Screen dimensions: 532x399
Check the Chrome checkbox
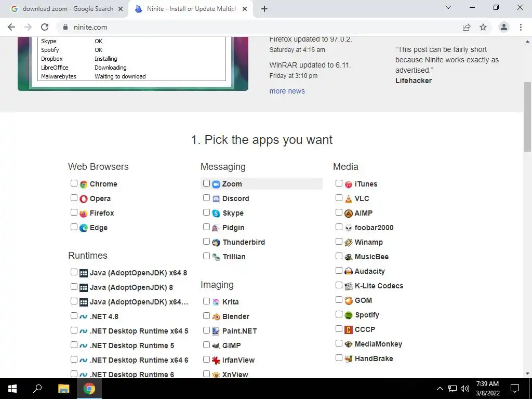pyautogui.click(x=74, y=183)
